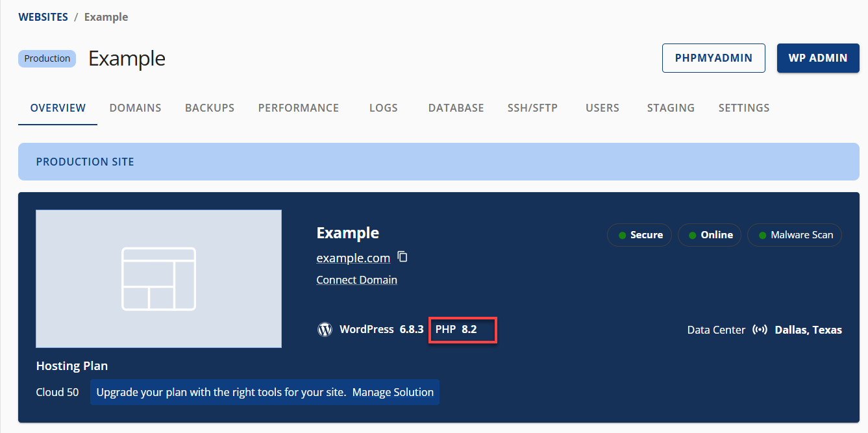This screenshot has width=868, height=433.
Task: Open the WP ADMIN dashboard
Action: coord(817,58)
